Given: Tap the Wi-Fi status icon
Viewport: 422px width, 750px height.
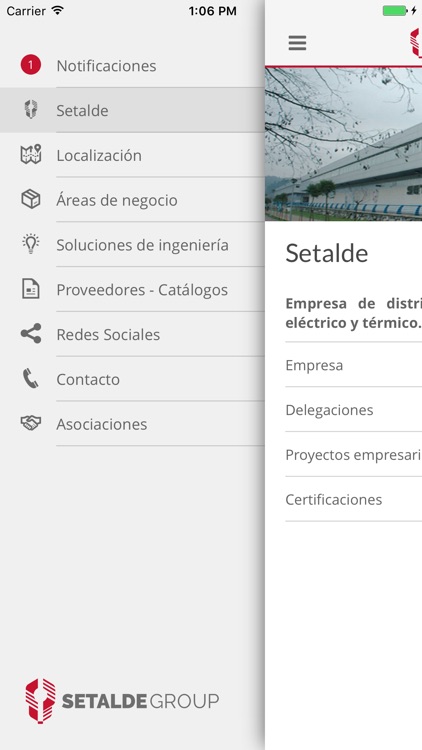Looking at the screenshot, I should (x=57, y=11).
